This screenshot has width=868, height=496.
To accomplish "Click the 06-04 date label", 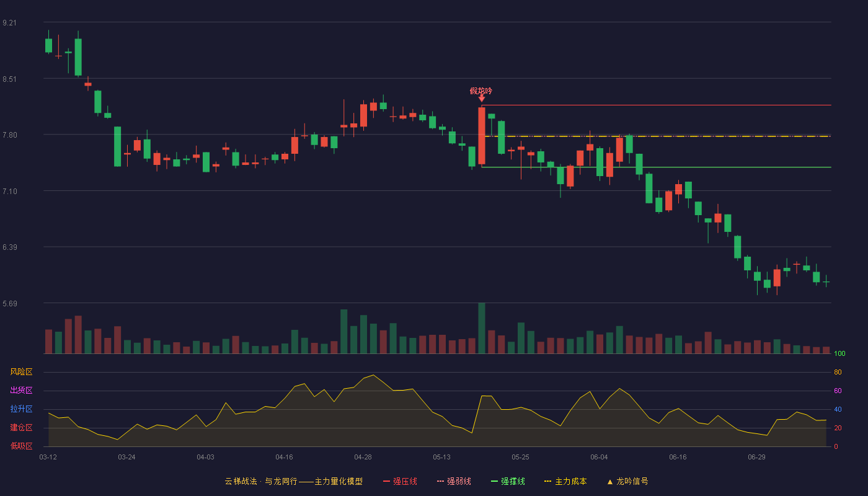I will (x=599, y=457).
